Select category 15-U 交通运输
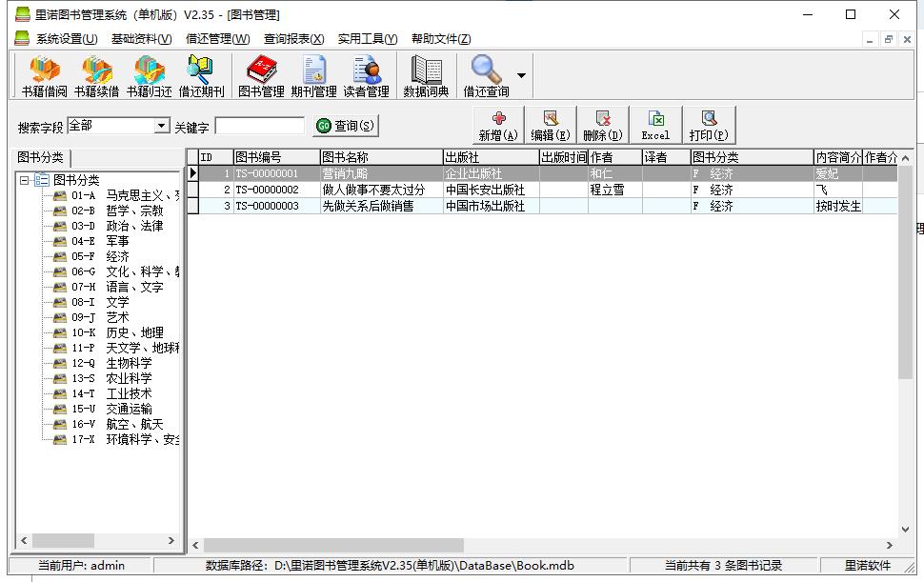Screen dimensions: 924x582 [x=111, y=410]
